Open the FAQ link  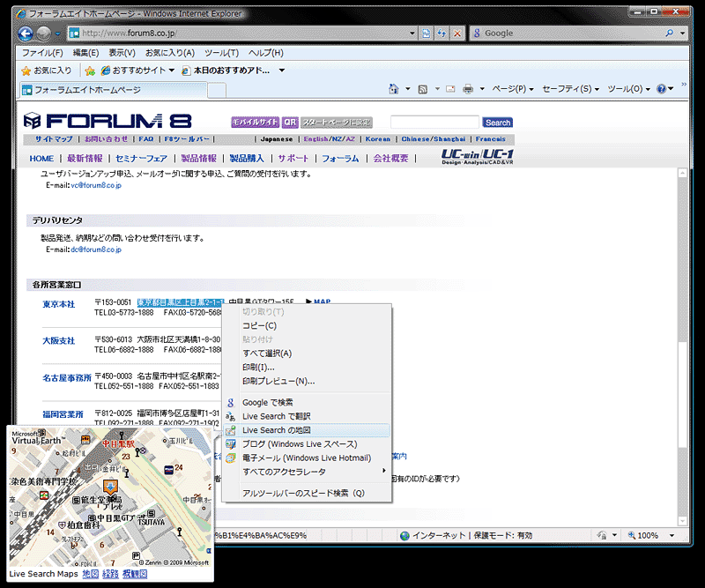[146, 139]
